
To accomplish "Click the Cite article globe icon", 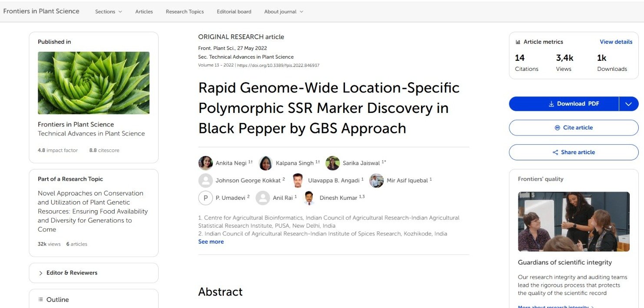I will [558, 127].
